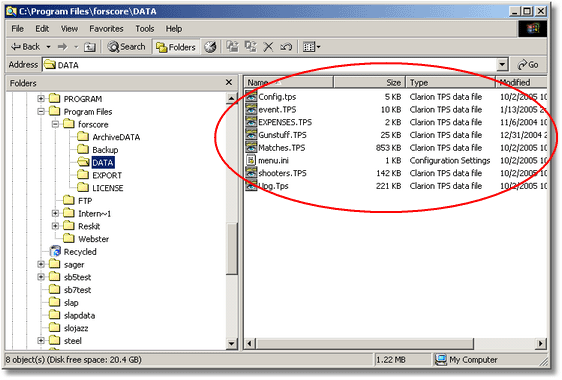This screenshot has height=380, width=562.
Task: Open the Favorites menu
Action: (106, 29)
